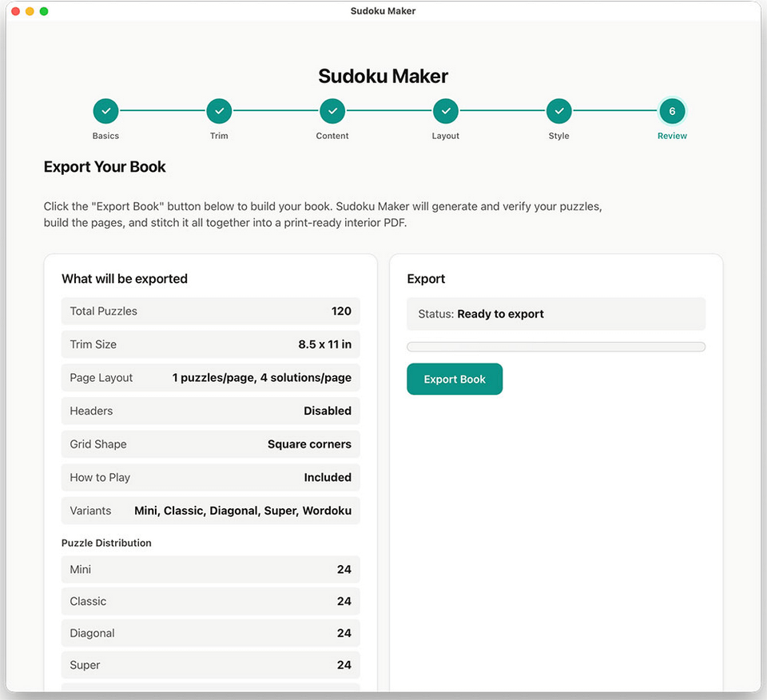The height and width of the screenshot is (700, 767).
Task: Click the Page Layout summary row
Action: tap(210, 377)
